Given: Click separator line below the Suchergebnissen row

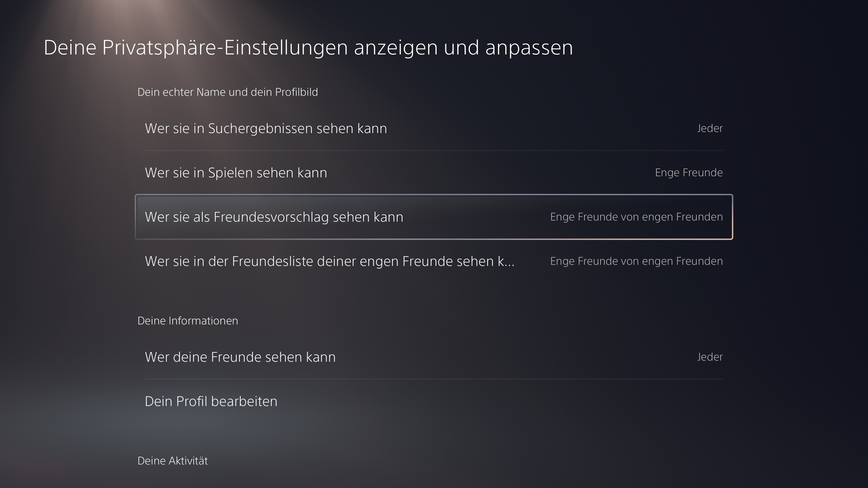Looking at the screenshot, I should click(434, 150).
